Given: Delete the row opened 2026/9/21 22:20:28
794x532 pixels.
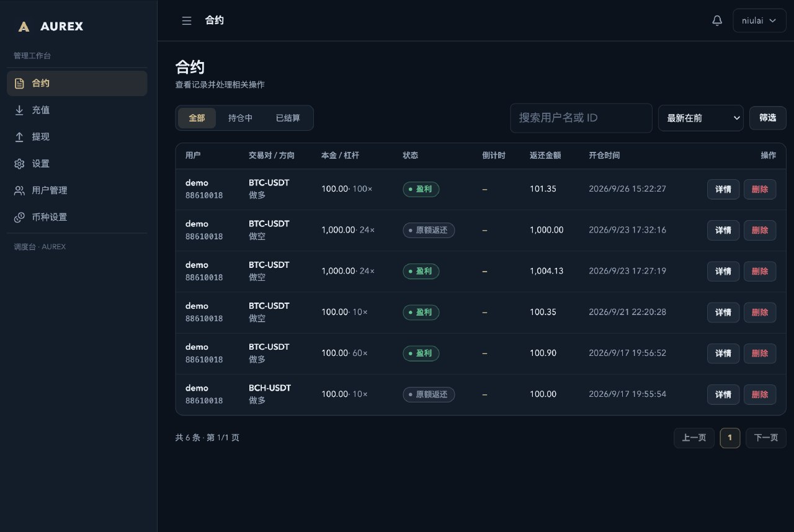Looking at the screenshot, I should click(760, 313).
